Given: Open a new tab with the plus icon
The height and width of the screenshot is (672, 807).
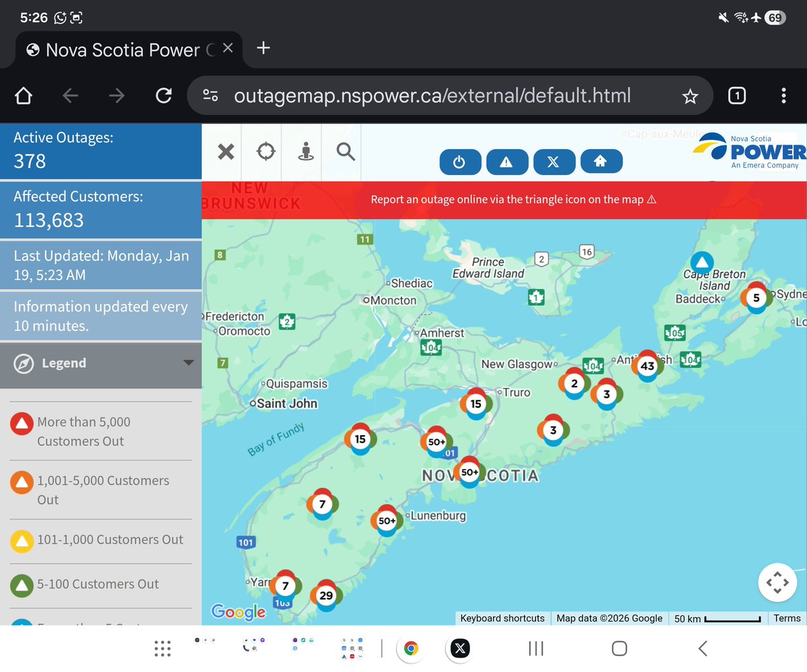Looking at the screenshot, I should click(x=264, y=48).
